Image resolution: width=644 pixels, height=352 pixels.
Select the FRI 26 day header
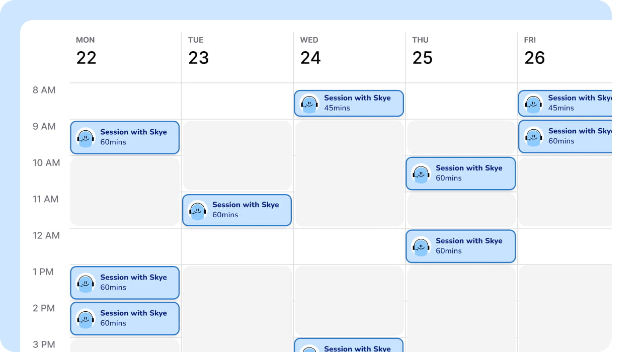point(534,51)
